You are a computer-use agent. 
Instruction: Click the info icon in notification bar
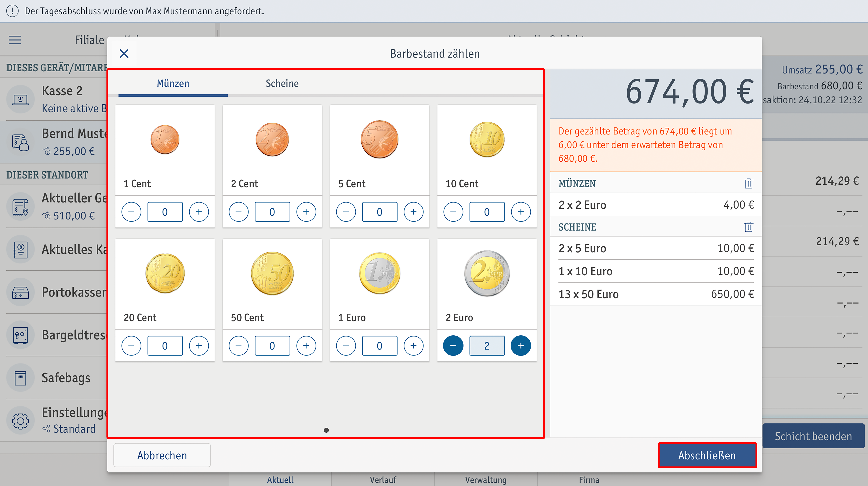click(13, 11)
